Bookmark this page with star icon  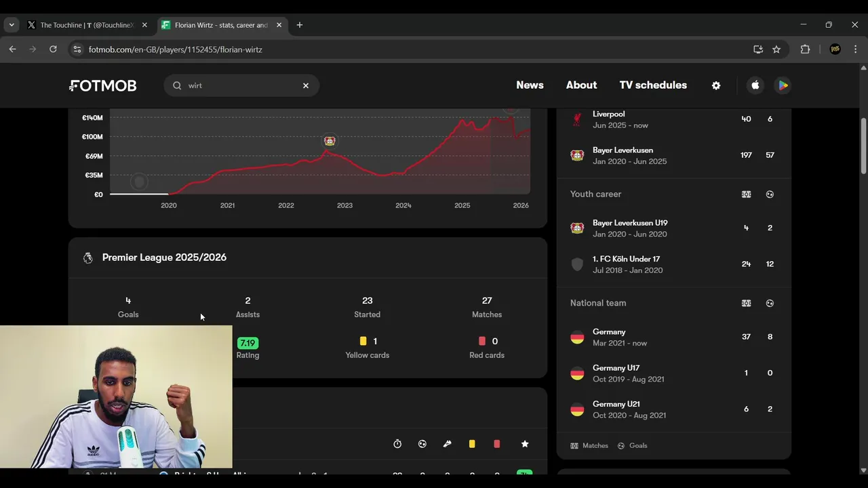[776, 49]
